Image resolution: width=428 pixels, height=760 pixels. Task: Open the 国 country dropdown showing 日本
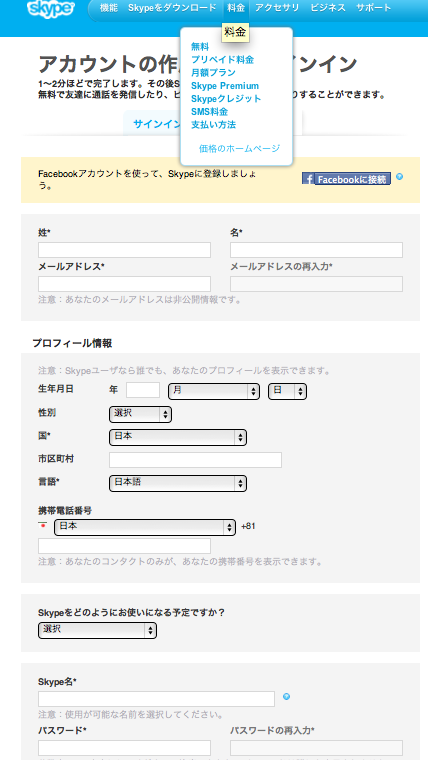coord(178,437)
